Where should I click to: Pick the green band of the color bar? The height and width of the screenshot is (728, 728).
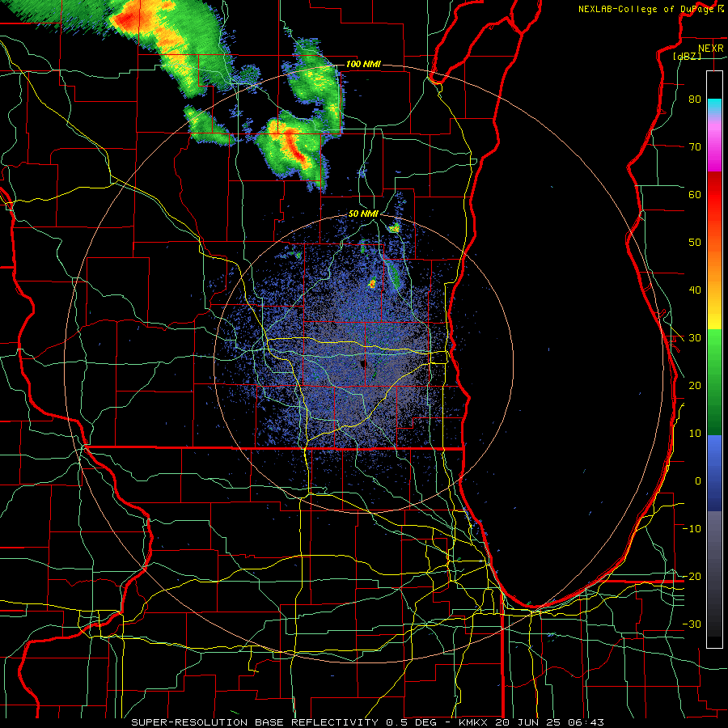714,382
